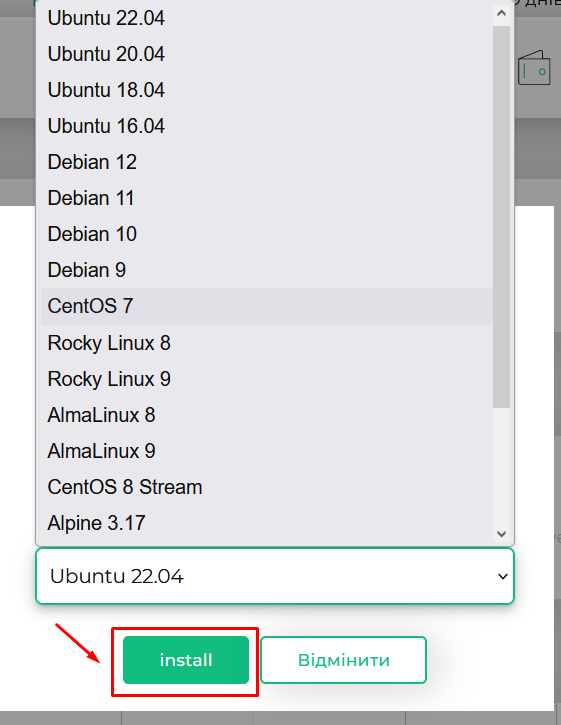Choose Rocky Linux 9 option
561x725 pixels.
[267, 379]
